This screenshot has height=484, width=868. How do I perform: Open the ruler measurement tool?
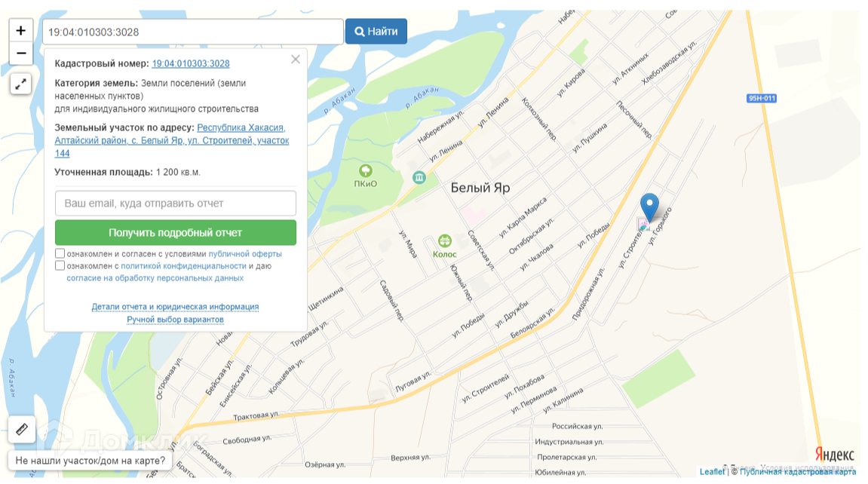click(x=22, y=429)
